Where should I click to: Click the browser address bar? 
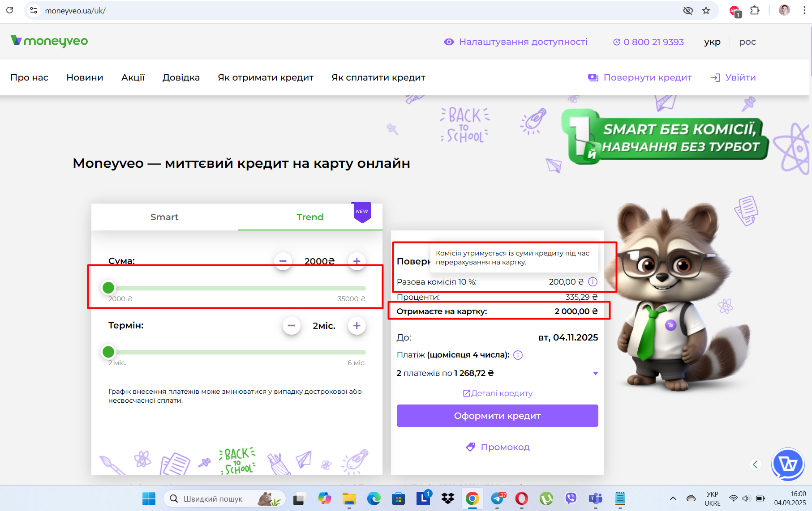coord(358,10)
